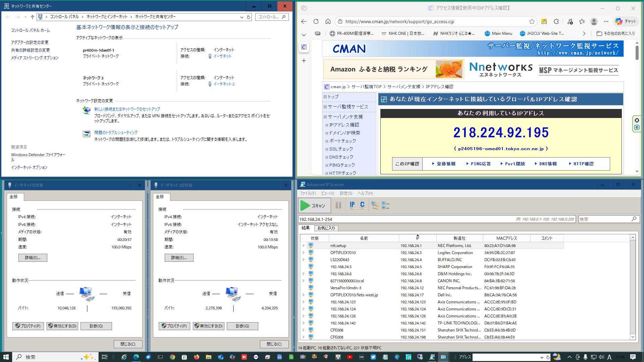The width and height of the screenshot is (644, 362).
Task: Click the 詳細(E)... button in Ethernet status
Action: tap(33, 258)
